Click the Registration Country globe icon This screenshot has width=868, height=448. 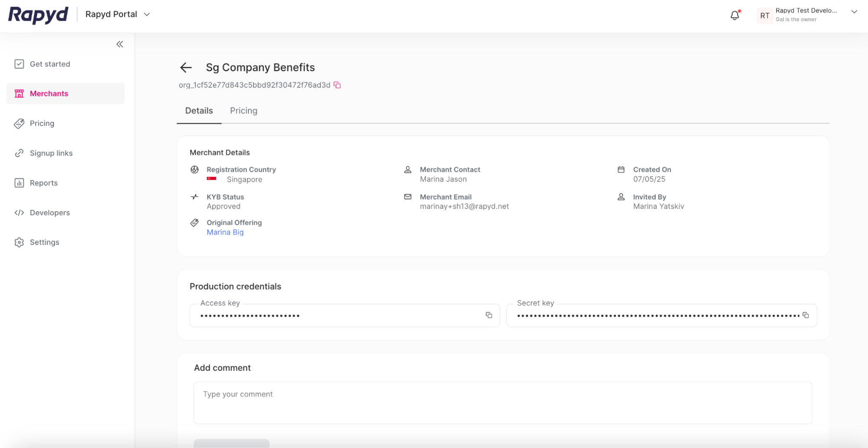point(195,169)
